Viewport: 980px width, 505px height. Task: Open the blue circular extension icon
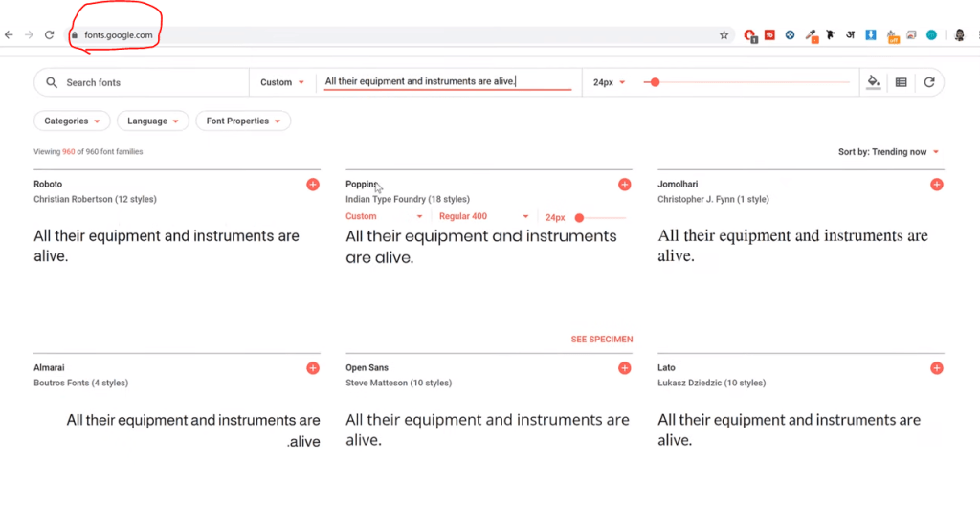(790, 35)
